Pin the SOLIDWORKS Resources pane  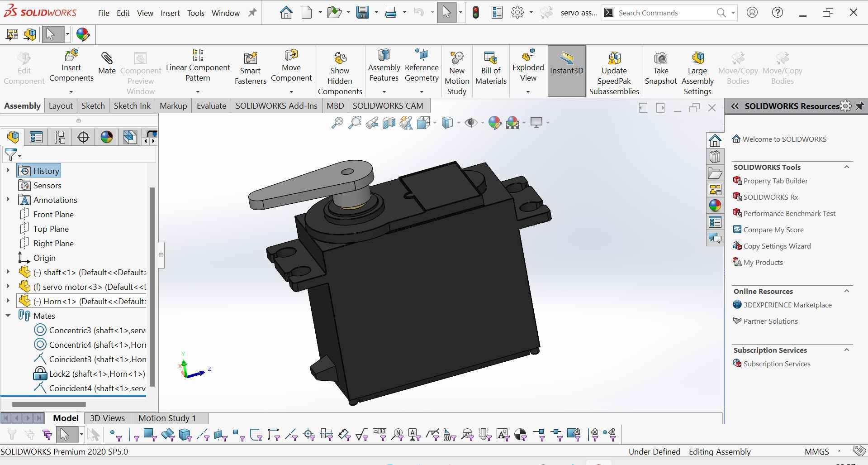coord(859,106)
